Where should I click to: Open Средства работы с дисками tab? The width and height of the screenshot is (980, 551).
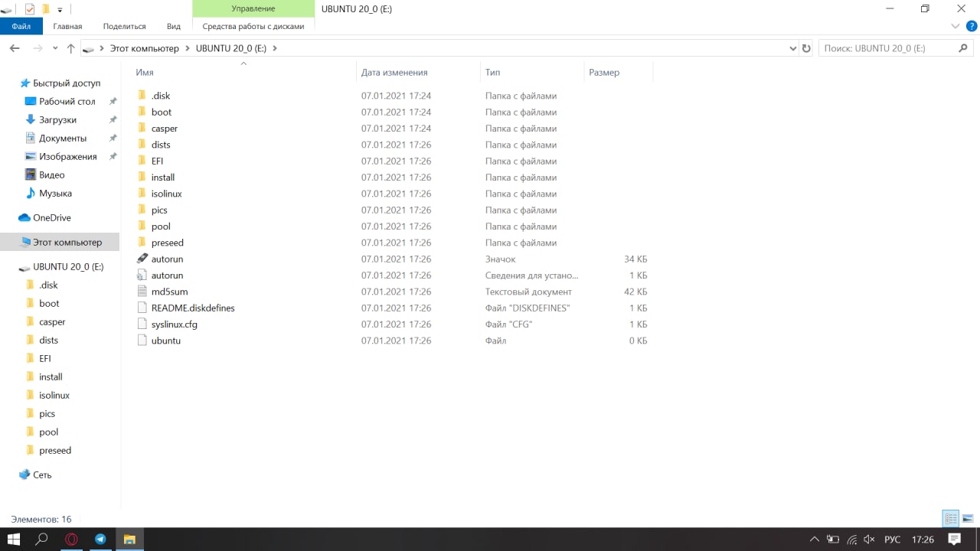[x=253, y=26]
